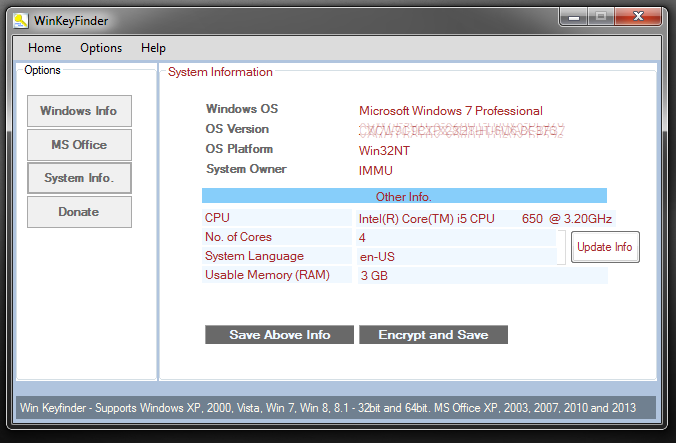Screen dimensions: 676x443
Task: Select the Microsoft Windows 7 Professional value
Action: click(451, 111)
